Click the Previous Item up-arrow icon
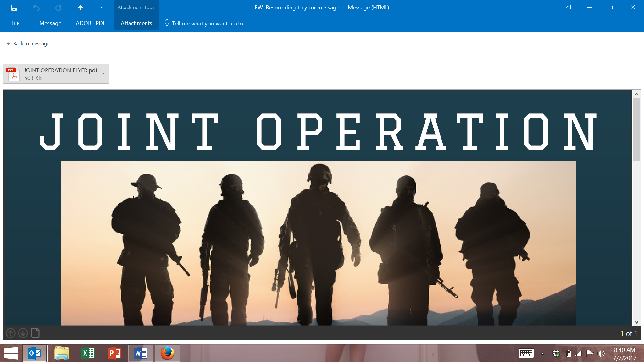The image size is (644, 362). point(80,8)
